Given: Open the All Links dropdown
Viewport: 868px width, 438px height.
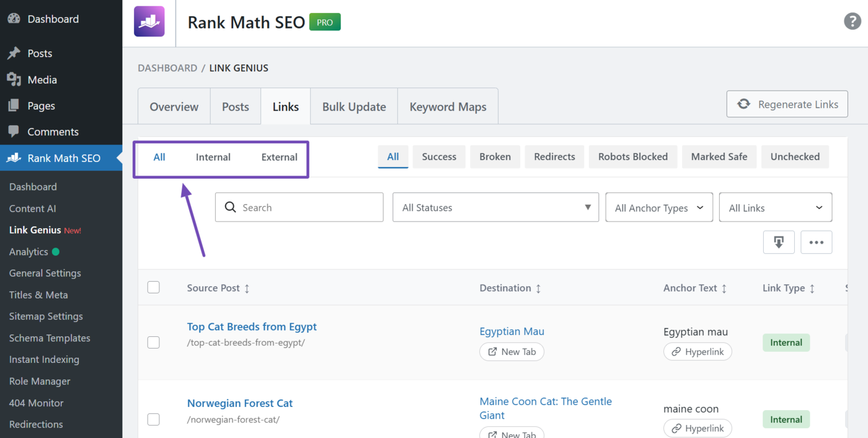Looking at the screenshot, I should click(775, 207).
